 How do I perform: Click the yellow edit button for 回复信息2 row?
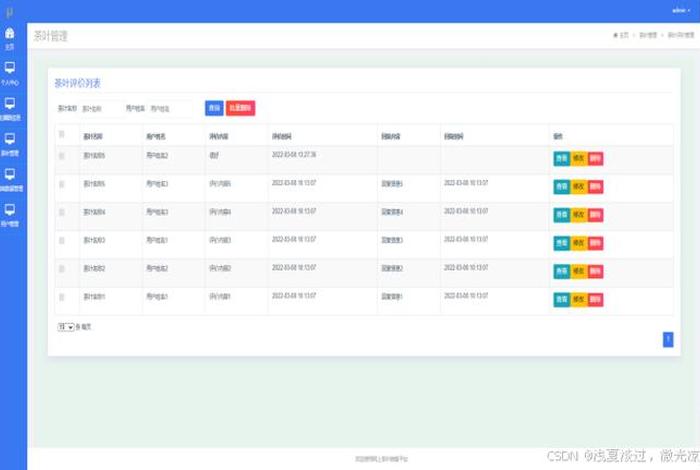pyautogui.click(x=579, y=271)
